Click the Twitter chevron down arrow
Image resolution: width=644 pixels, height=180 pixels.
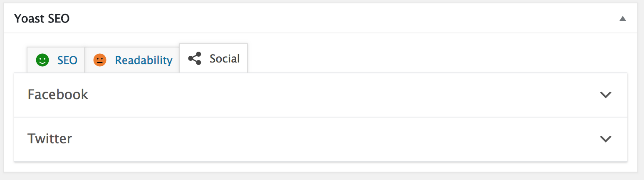(606, 139)
